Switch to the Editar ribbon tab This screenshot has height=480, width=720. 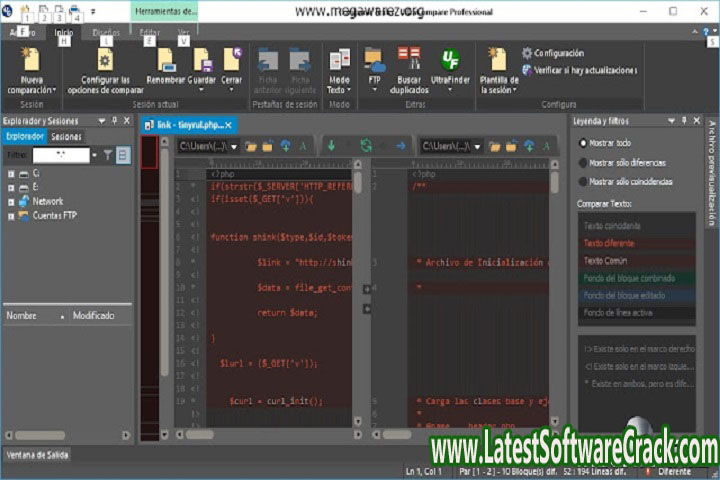pos(150,33)
